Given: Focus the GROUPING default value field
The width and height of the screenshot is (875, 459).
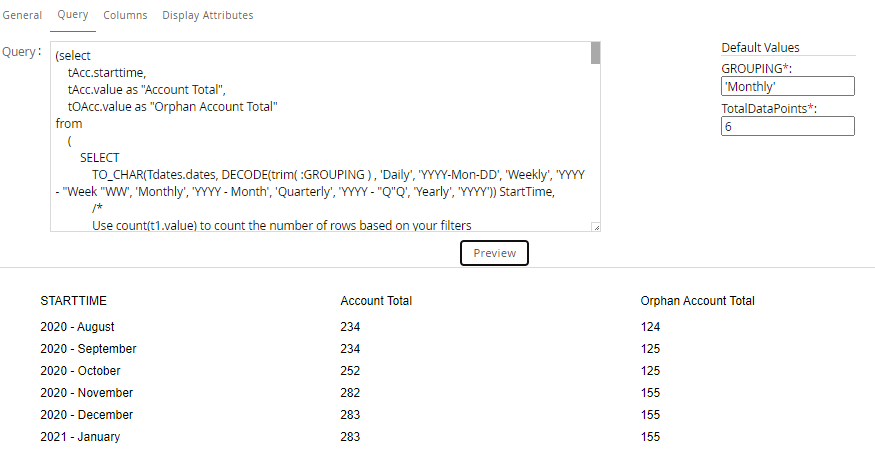Looking at the screenshot, I should (x=787, y=87).
